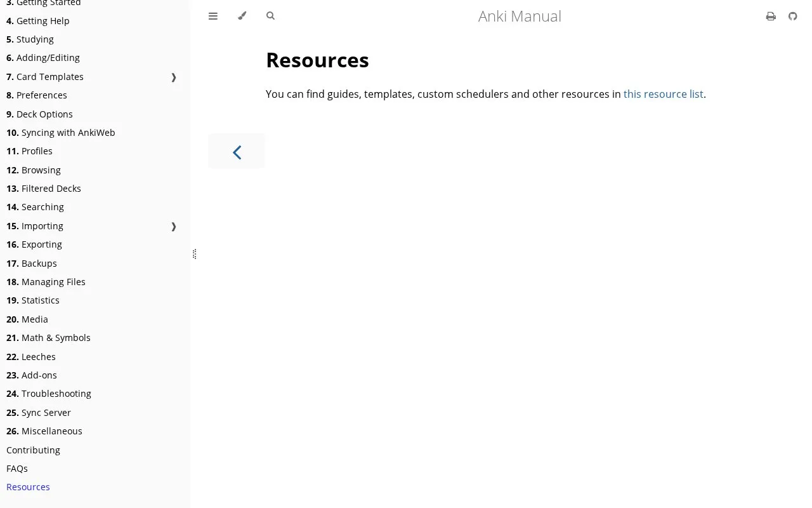The width and height of the screenshot is (812, 508).
Task: Open the Card Templates chapter
Action: (x=45, y=77)
